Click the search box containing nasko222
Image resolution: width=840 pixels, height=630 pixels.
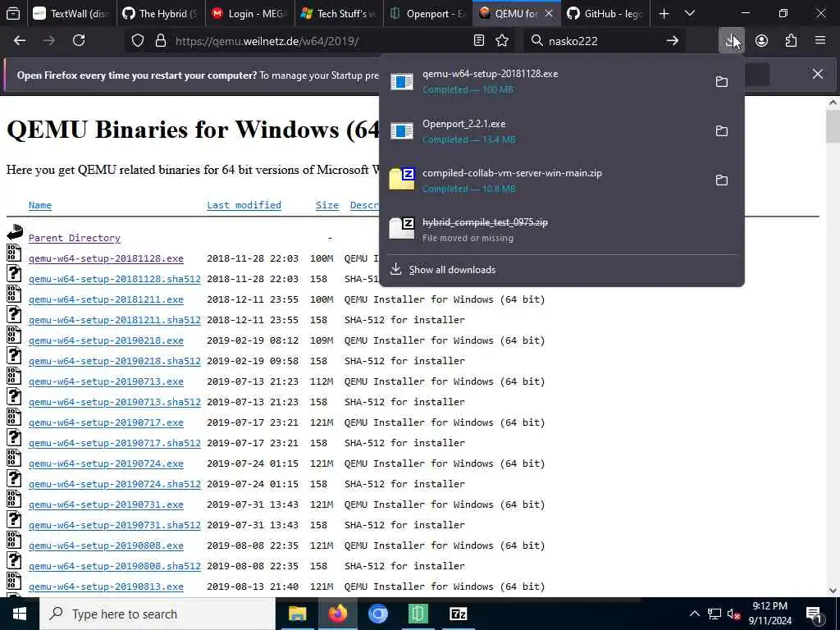coord(603,41)
